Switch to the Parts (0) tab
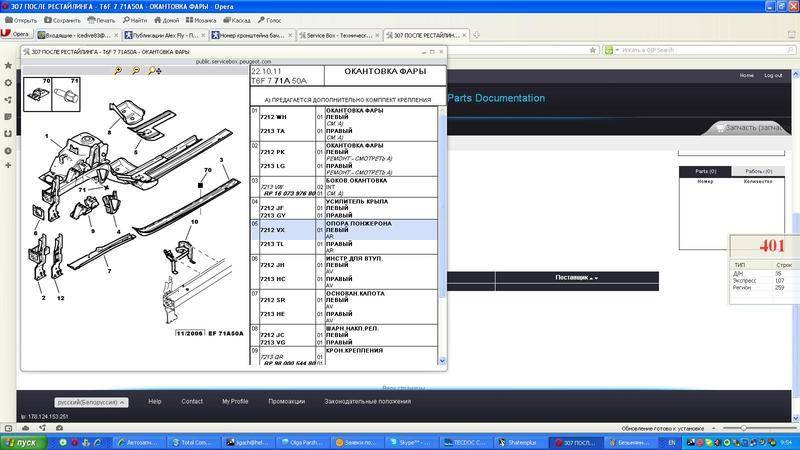The image size is (800, 450). 705,171
